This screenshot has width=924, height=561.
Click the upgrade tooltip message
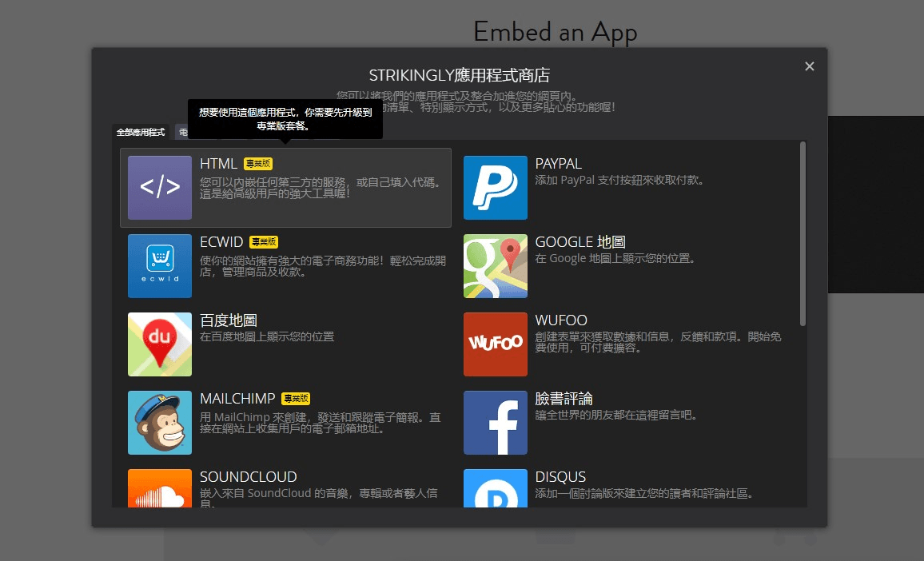point(285,117)
